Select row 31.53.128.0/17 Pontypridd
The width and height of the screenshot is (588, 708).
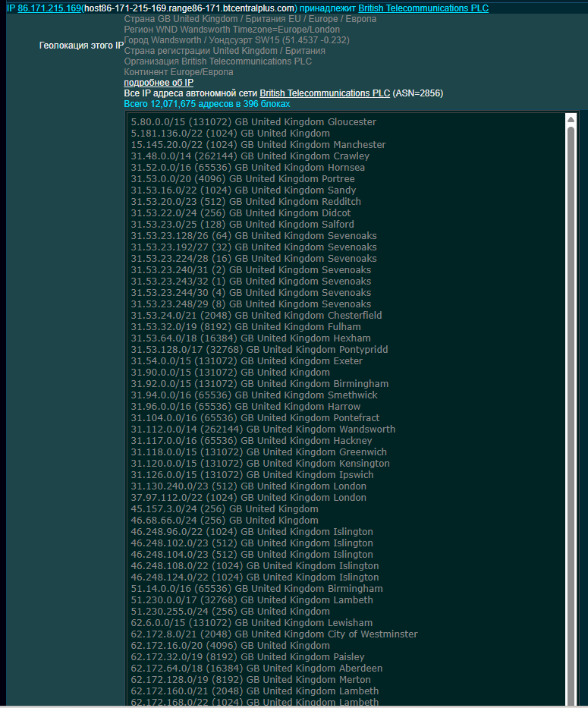pyautogui.click(x=259, y=350)
